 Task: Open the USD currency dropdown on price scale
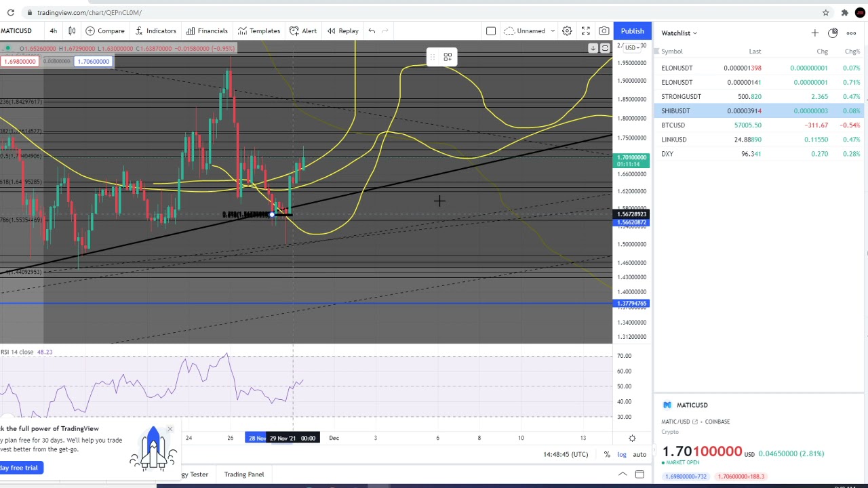(x=633, y=47)
